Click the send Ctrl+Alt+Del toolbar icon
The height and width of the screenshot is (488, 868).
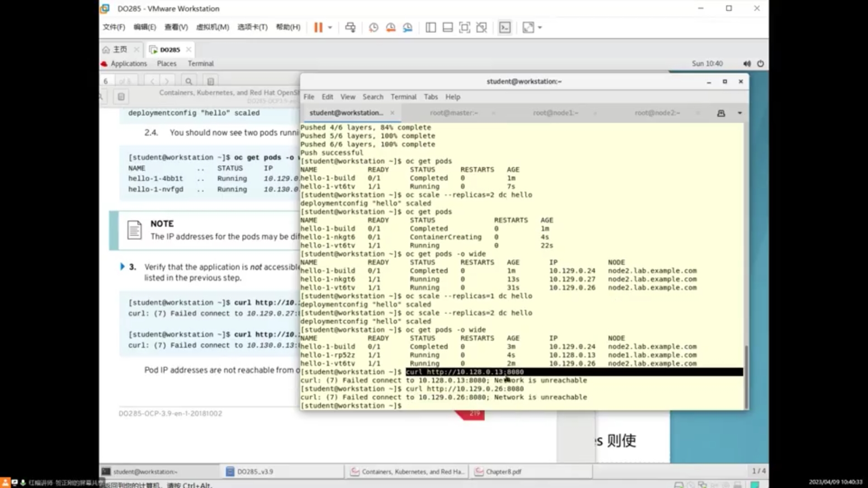tap(350, 28)
